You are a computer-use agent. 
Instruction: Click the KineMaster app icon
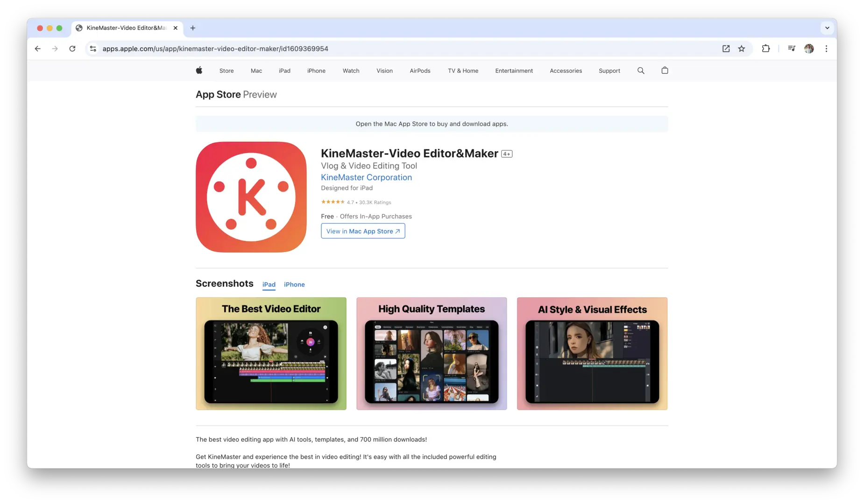tap(251, 197)
